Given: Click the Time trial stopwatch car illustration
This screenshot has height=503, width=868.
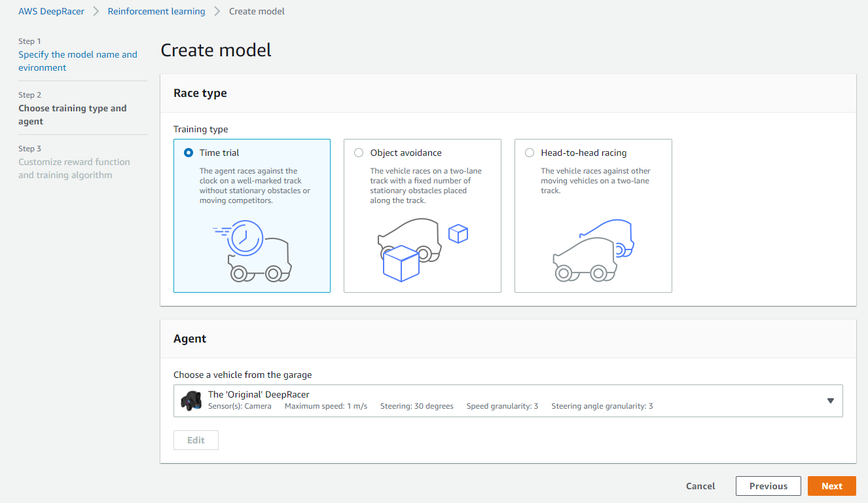Looking at the screenshot, I should tap(252, 252).
